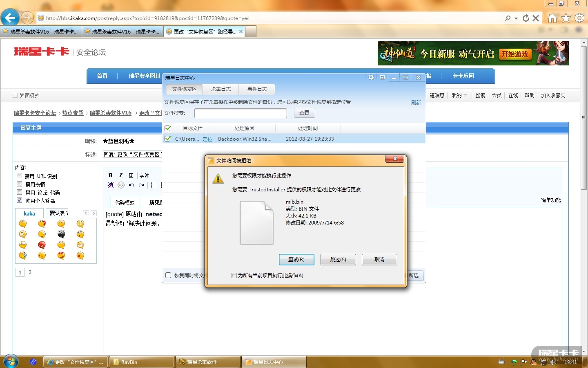This screenshot has height=368, width=588.
Task: Show previous emoticon tab arrow
Action: pos(86,213)
